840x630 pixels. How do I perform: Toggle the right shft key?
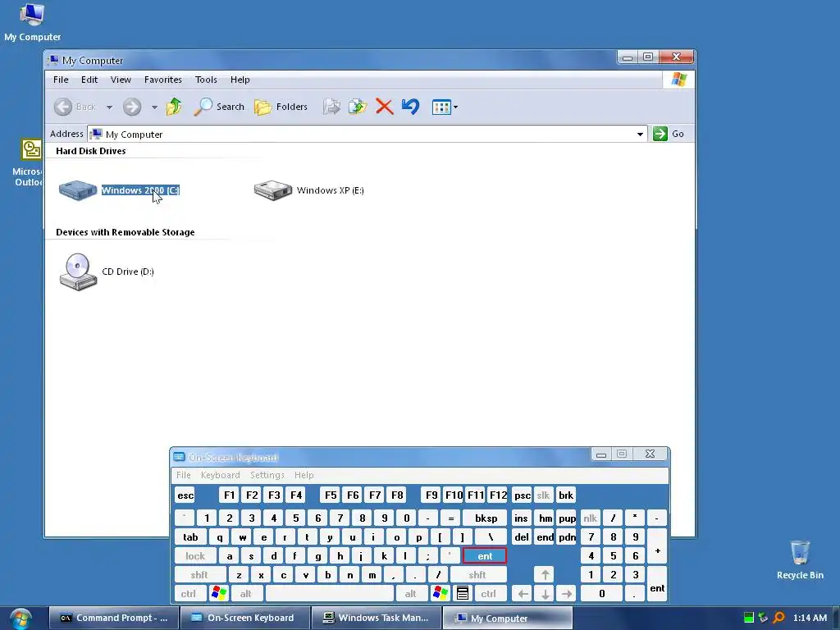point(477,575)
